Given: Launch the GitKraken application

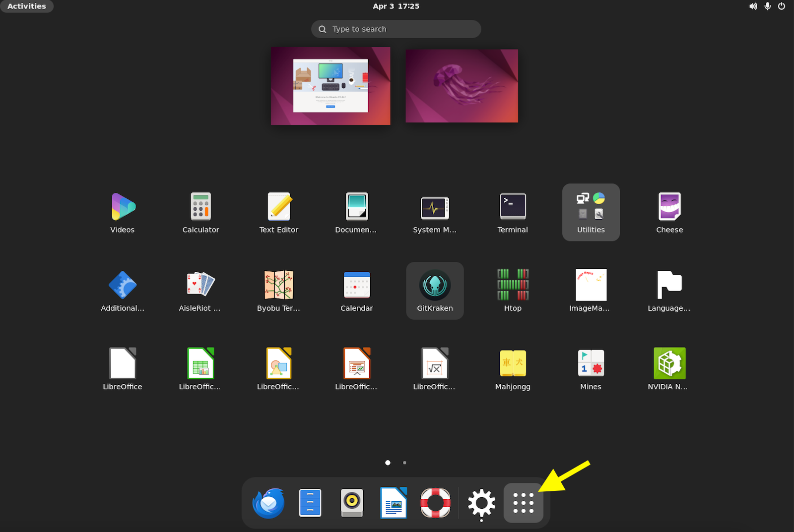Looking at the screenshot, I should point(435,291).
